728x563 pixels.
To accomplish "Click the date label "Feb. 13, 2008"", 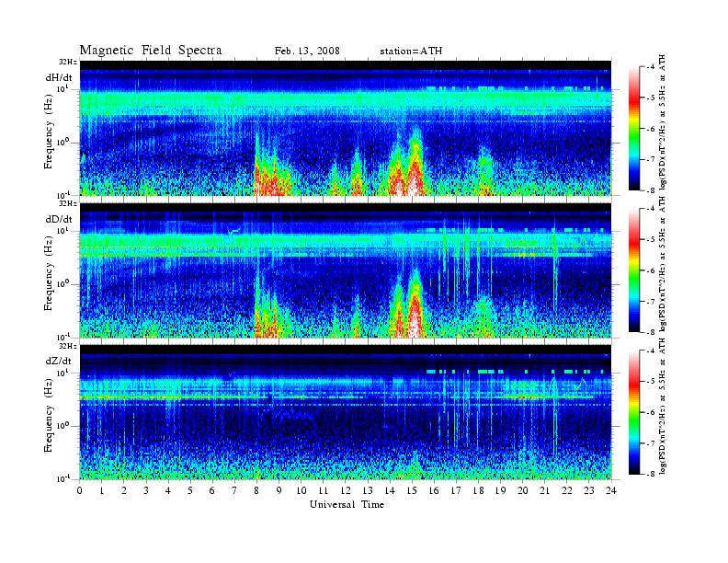I will click(307, 52).
